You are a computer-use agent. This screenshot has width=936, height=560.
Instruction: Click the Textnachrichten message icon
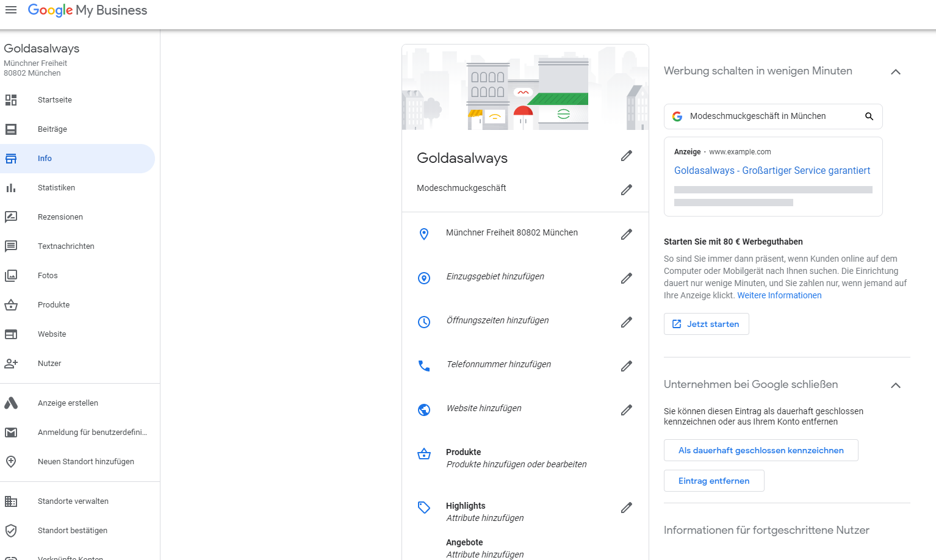pyautogui.click(x=11, y=246)
